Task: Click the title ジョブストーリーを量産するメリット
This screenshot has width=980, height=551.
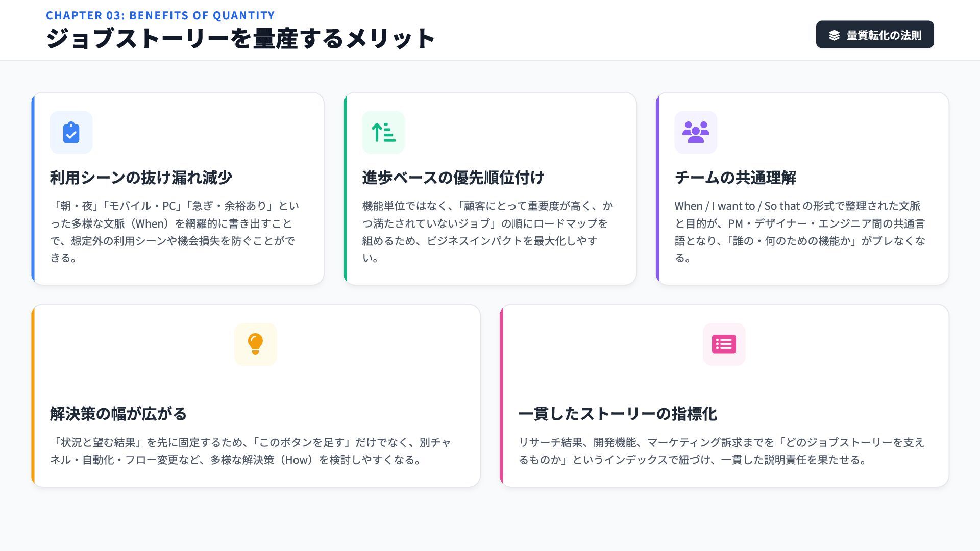Action: 240,39
